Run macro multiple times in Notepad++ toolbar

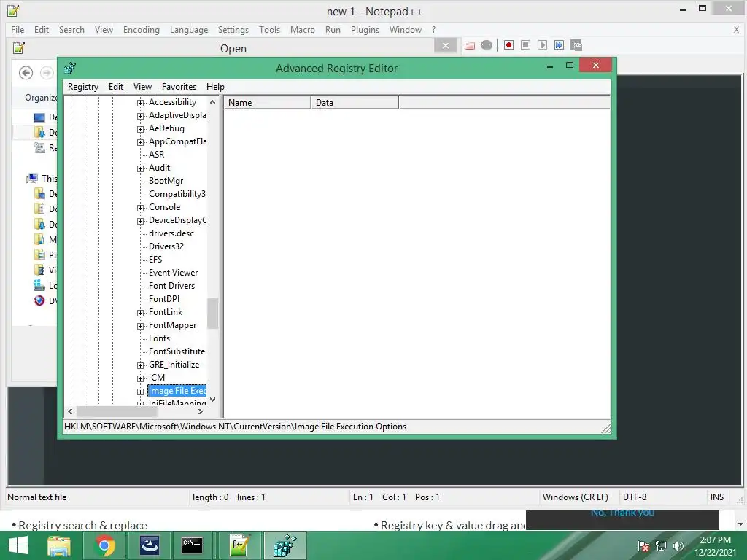tap(559, 44)
